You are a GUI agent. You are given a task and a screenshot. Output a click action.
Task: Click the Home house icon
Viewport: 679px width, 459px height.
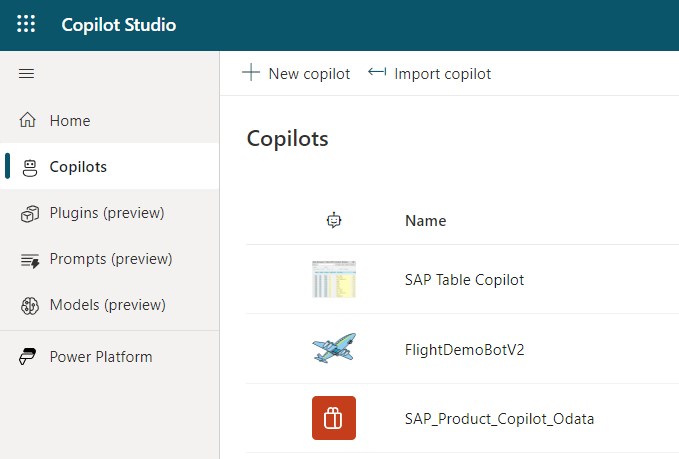point(28,121)
